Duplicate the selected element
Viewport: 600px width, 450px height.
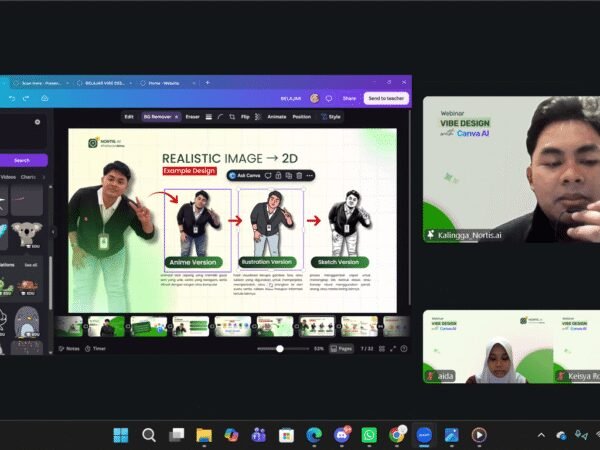point(289,176)
